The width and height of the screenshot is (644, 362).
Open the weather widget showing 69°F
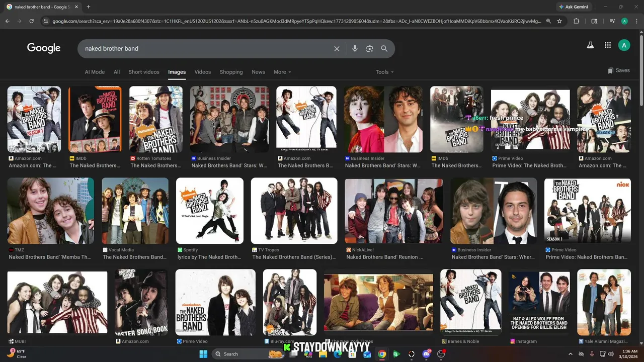(x=17, y=354)
